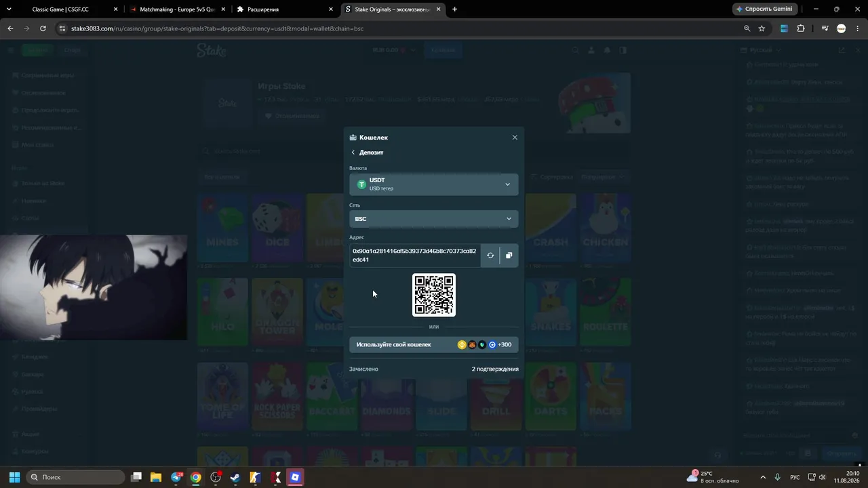Open a new browser tab

[x=454, y=9]
